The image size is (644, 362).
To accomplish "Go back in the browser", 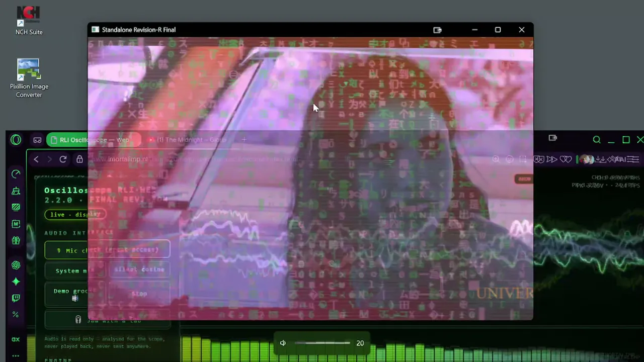I will 36,159.
